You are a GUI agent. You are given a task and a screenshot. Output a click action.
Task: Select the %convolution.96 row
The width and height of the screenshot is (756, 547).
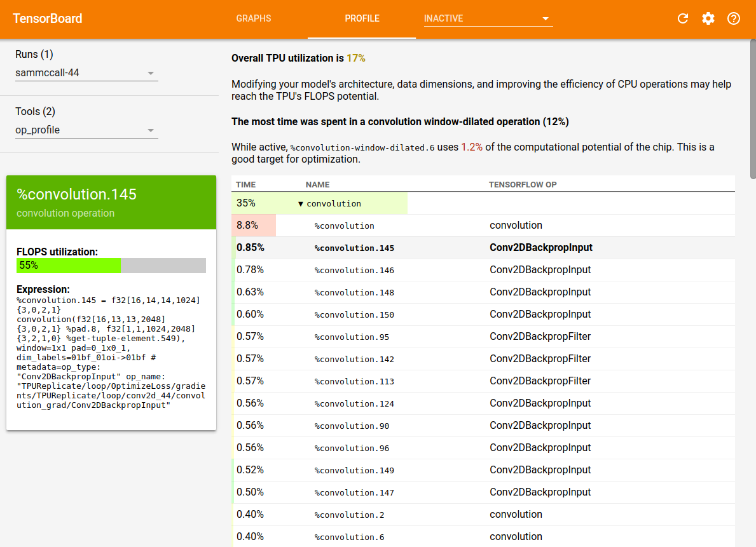click(483, 447)
